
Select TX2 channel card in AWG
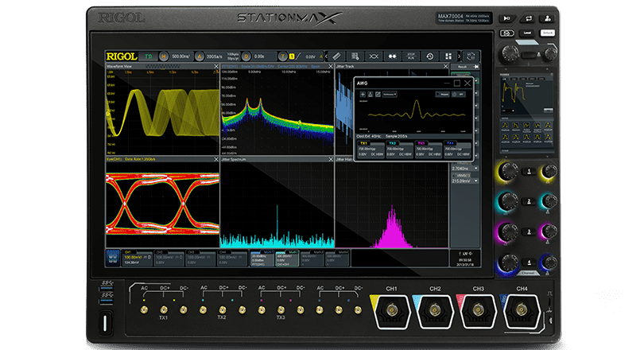click(x=399, y=149)
